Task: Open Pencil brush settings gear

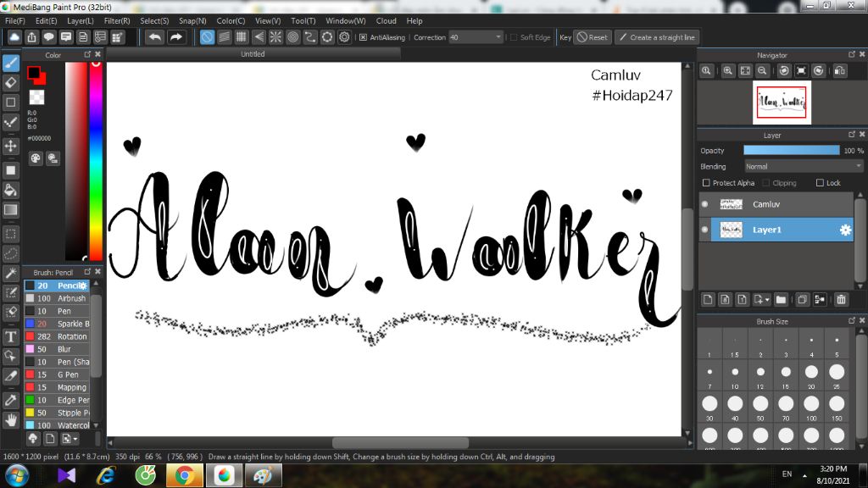Action: point(83,286)
